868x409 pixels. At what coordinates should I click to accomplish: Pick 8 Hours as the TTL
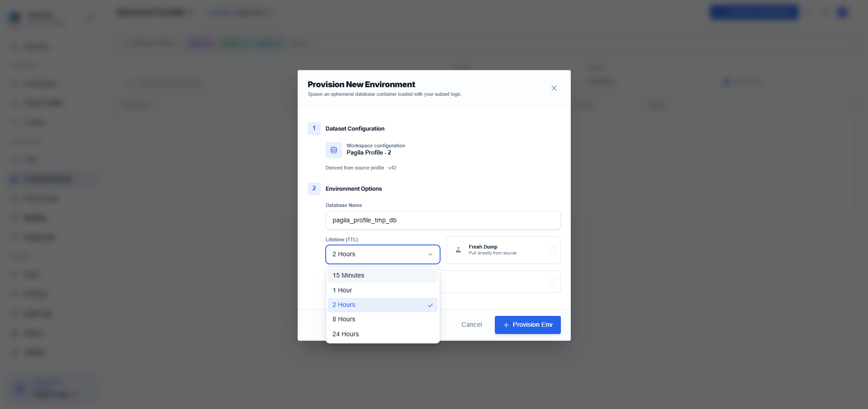point(383,319)
